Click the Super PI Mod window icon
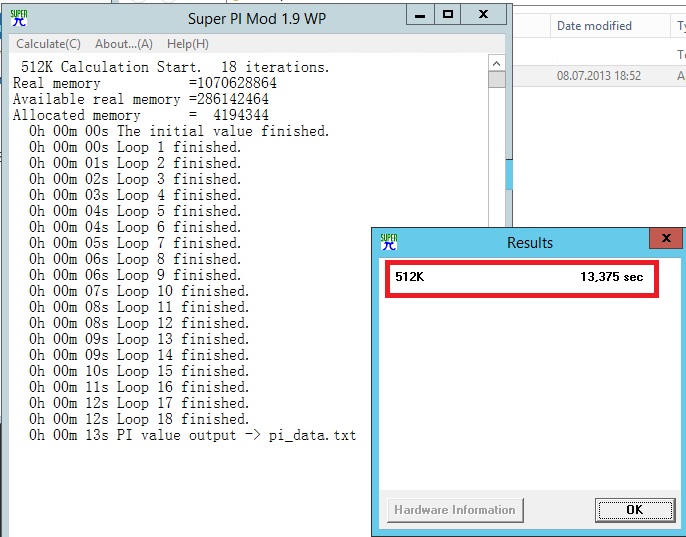The image size is (686, 537). pyautogui.click(x=19, y=18)
